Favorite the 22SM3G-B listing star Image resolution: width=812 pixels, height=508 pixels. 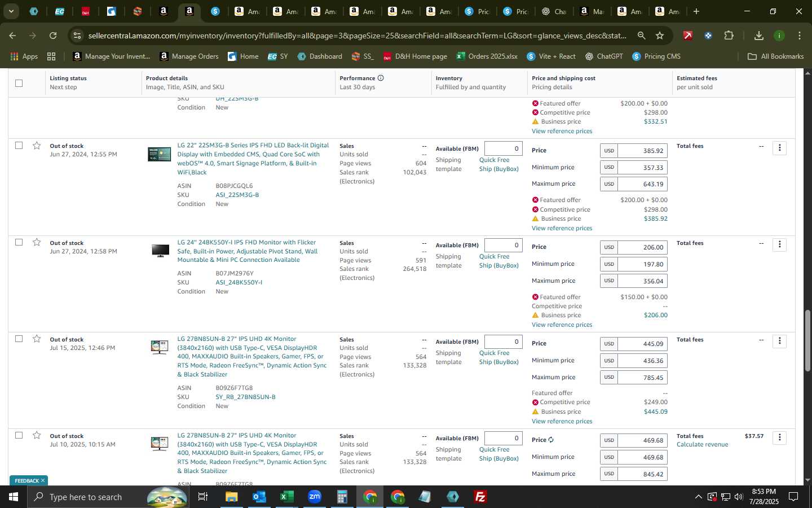37,146
